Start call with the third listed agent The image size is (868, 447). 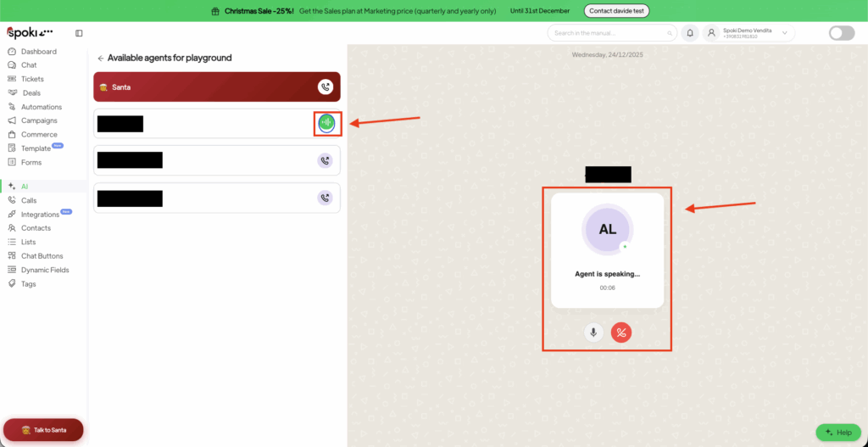325,160
